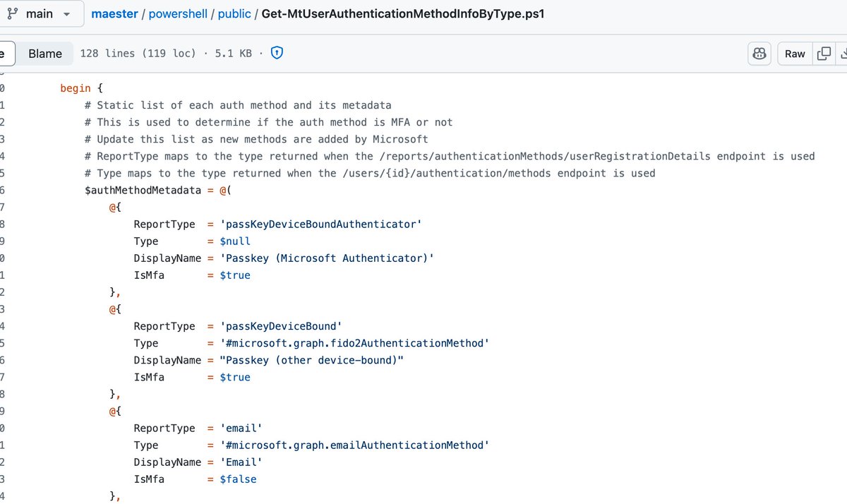Select the emailAuthenticationMethod type string
Screen dimensions: 847x504
(354, 445)
